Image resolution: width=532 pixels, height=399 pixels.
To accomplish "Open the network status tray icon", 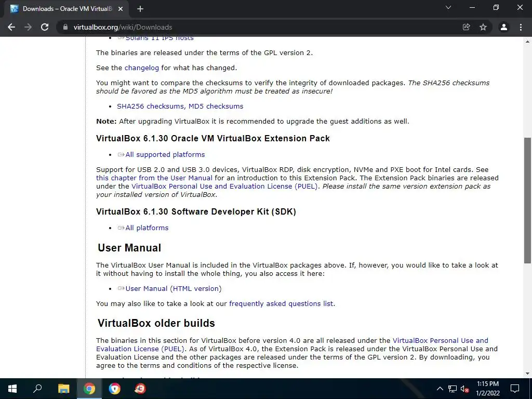I will [453, 389].
